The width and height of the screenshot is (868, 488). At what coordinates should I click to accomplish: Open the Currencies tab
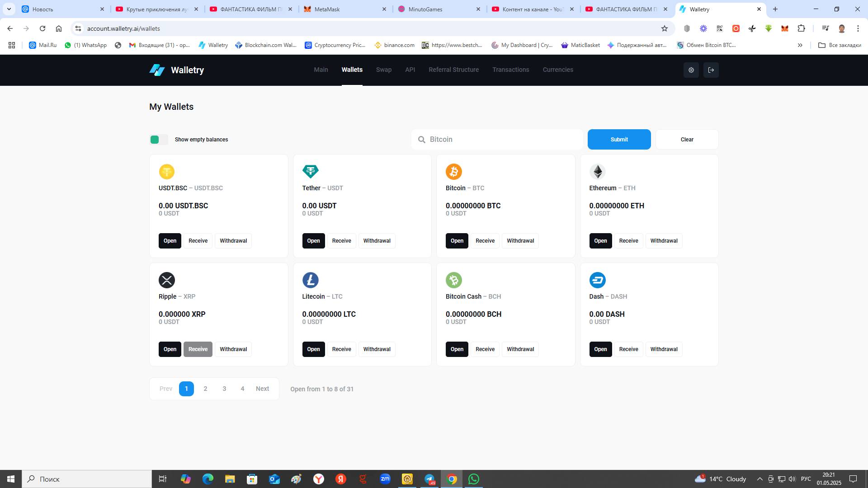pos(557,70)
